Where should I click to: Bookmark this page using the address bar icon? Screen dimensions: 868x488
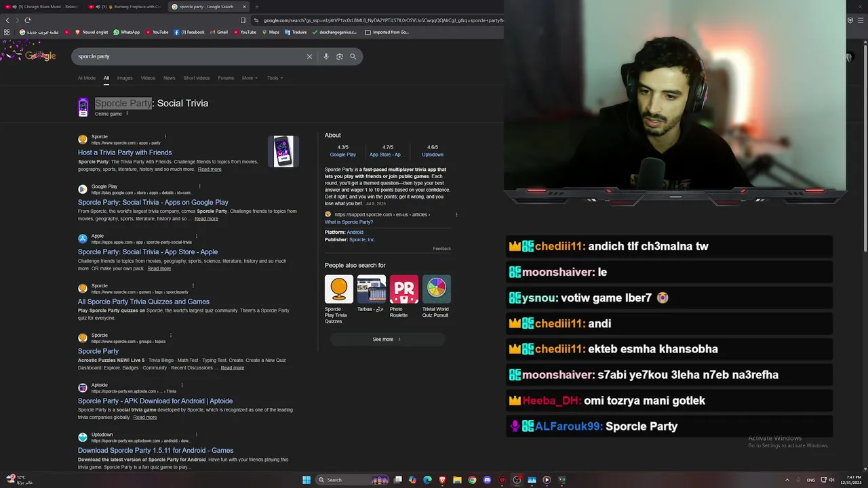(243, 20)
